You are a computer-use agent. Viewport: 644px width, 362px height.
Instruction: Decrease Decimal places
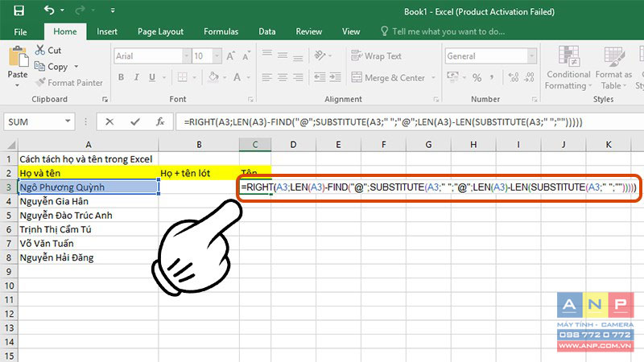[529, 77]
